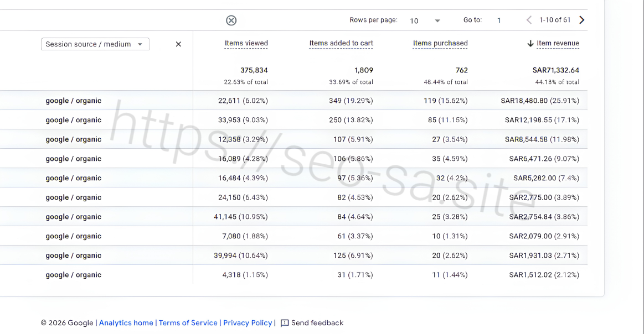The width and height of the screenshot is (644, 334).
Task: Go to previous page of results
Action: (529, 20)
